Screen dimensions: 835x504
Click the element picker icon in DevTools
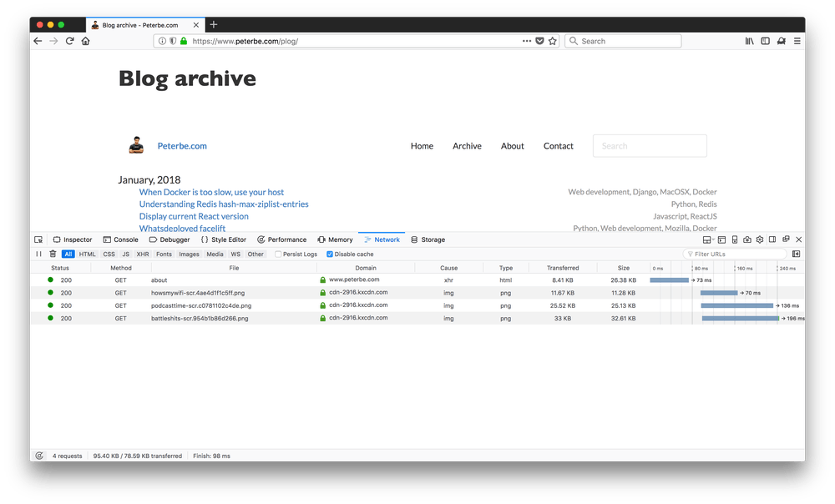[x=38, y=239]
